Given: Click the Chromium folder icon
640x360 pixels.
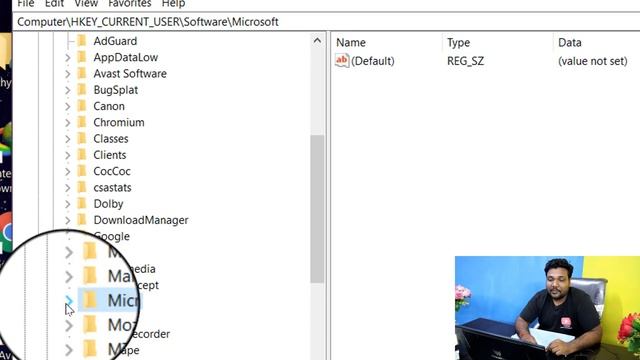Looking at the screenshot, I should 82,122.
